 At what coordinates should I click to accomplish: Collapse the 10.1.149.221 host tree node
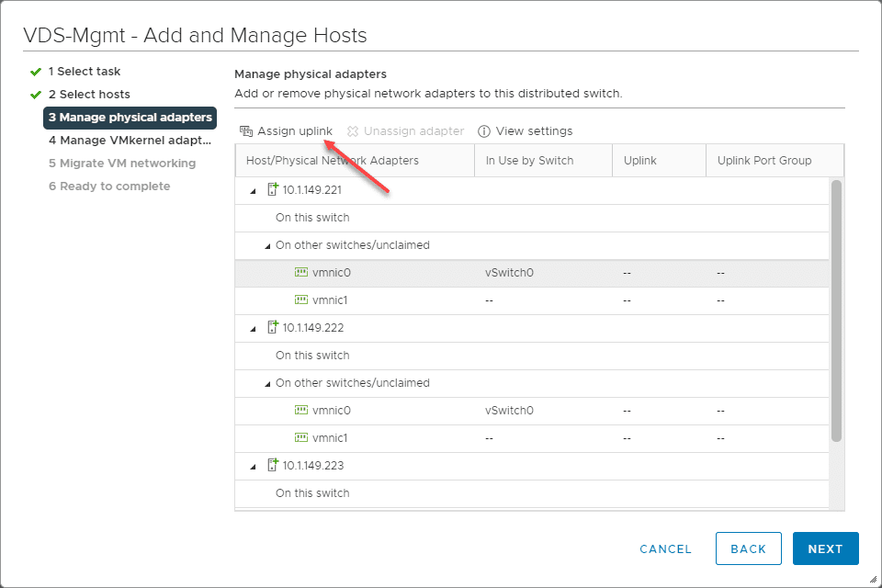(253, 191)
